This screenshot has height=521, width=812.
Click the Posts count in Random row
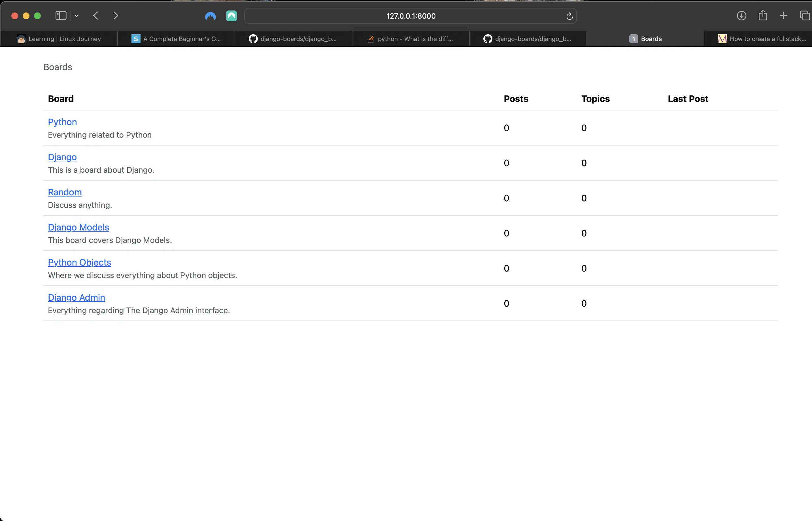pyautogui.click(x=506, y=198)
